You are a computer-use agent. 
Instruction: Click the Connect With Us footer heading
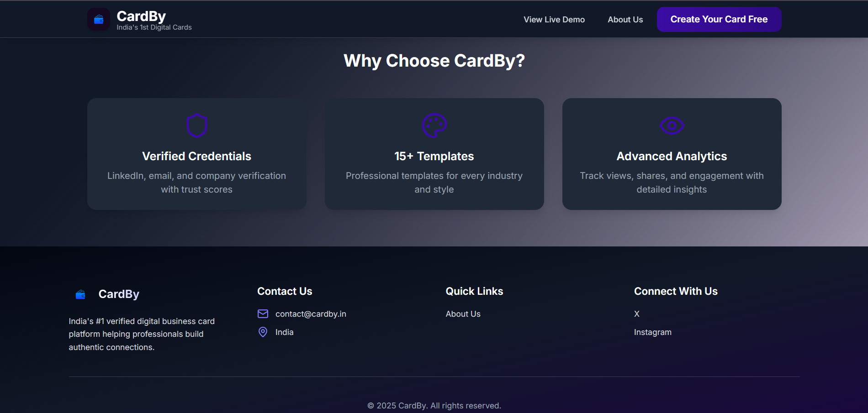click(x=676, y=291)
